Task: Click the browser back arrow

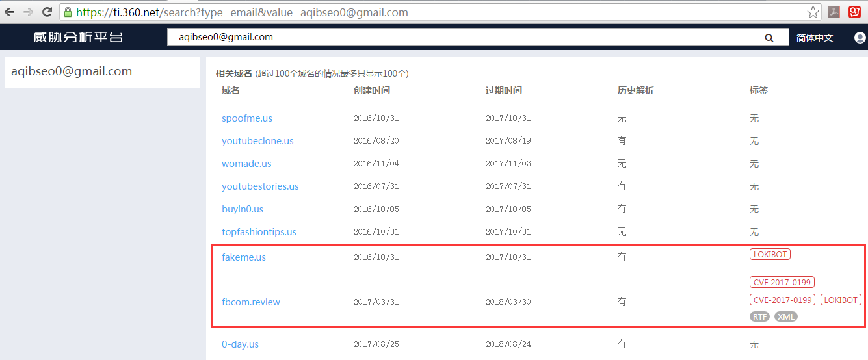Action: [x=10, y=12]
